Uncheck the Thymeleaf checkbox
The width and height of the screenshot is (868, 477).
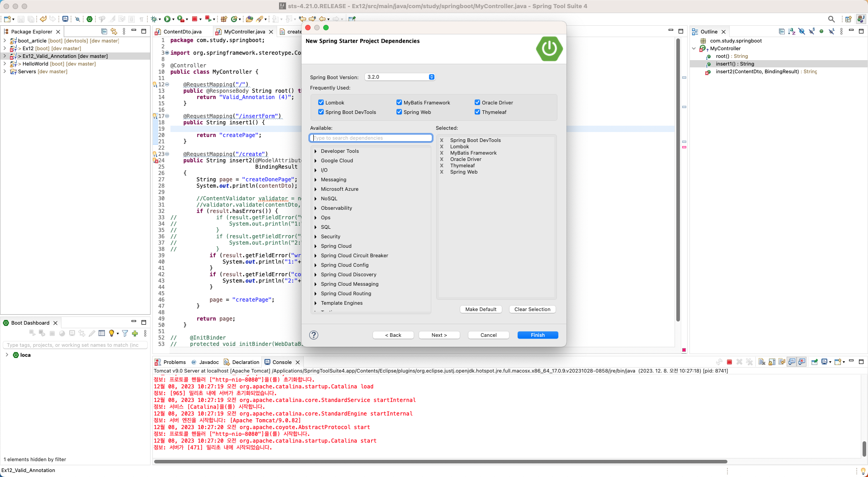(477, 112)
